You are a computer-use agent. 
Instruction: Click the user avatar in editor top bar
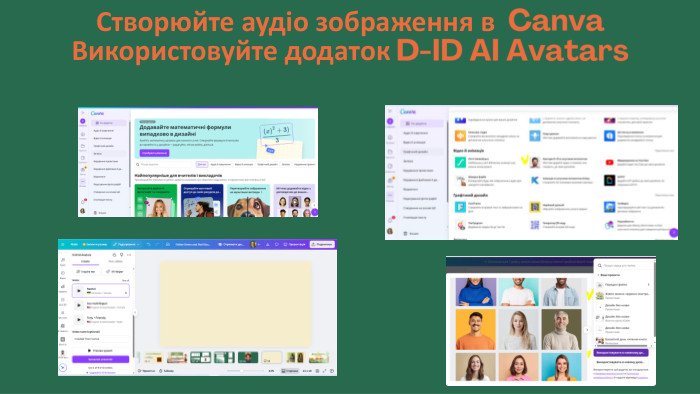[x=253, y=245]
